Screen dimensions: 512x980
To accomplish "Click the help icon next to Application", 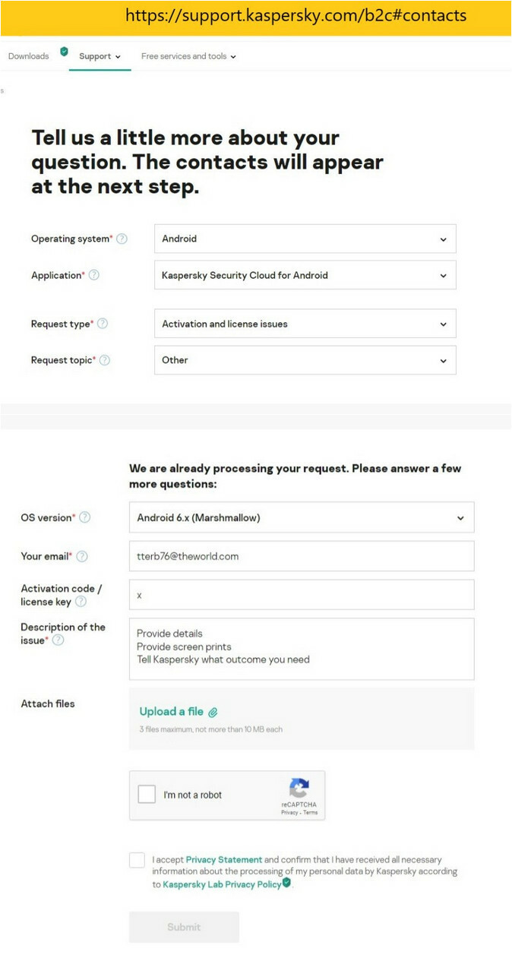I will coord(94,275).
